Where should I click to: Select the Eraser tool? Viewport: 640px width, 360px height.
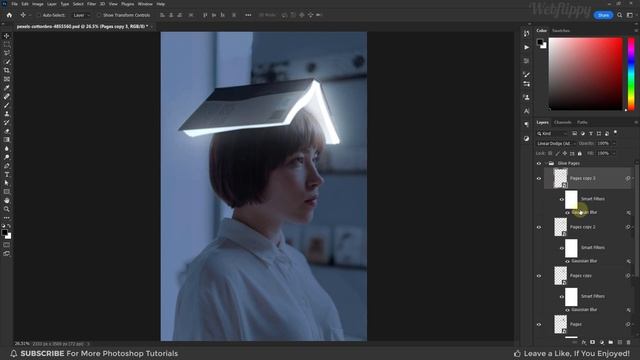[x=7, y=131]
